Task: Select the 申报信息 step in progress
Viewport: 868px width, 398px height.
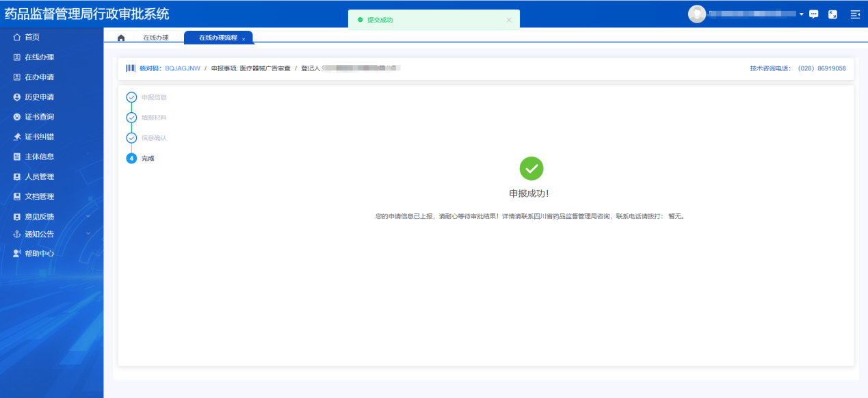Action: 131,97
